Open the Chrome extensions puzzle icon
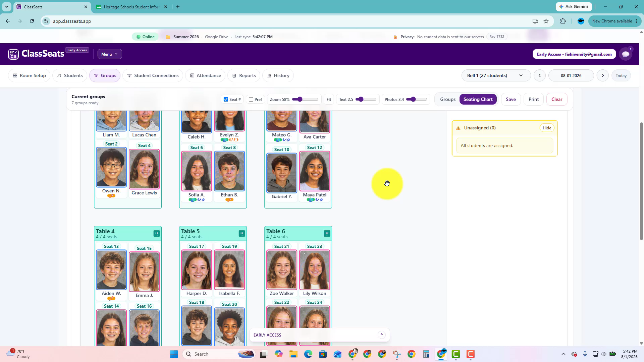 click(x=563, y=21)
